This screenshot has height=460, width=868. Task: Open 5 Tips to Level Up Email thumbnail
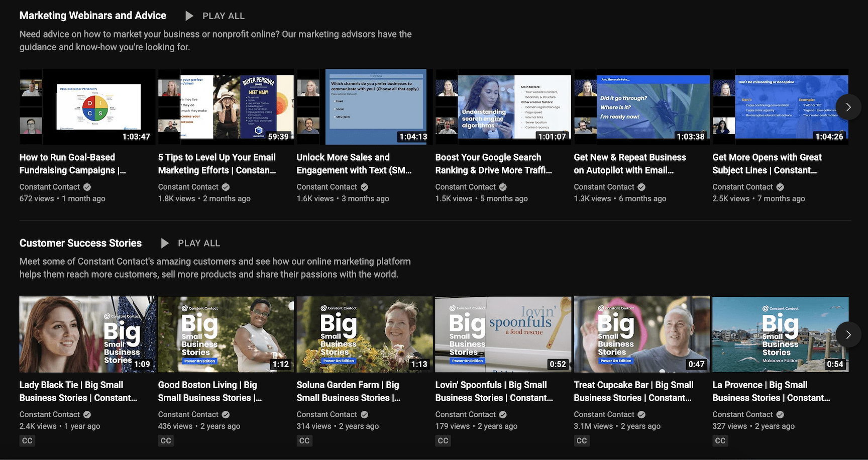(x=226, y=107)
